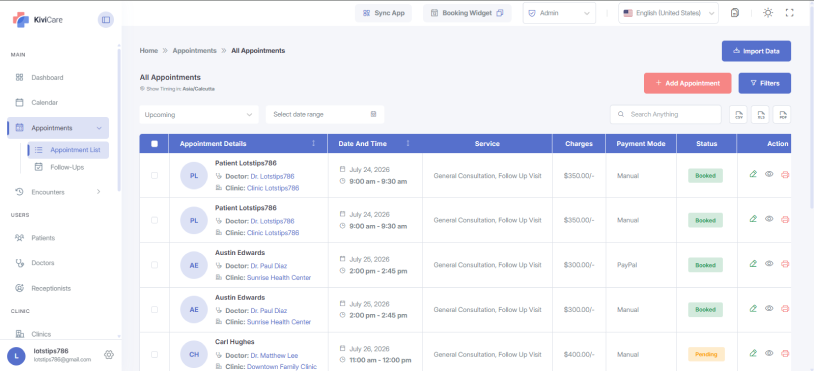Click the Carl Hughes patient name
This screenshot has width=814, height=371.
pos(235,342)
